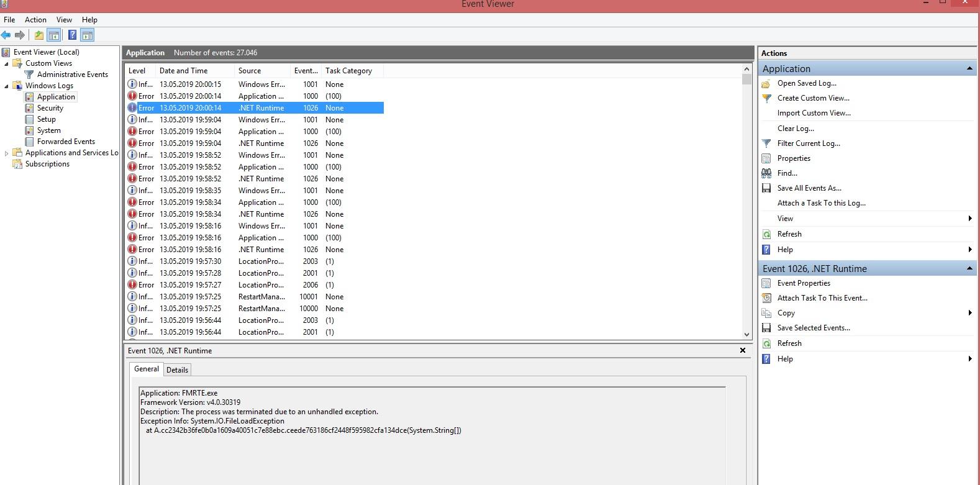Click the Save Selected Events disk icon
980x485 pixels.
point(766,328)
